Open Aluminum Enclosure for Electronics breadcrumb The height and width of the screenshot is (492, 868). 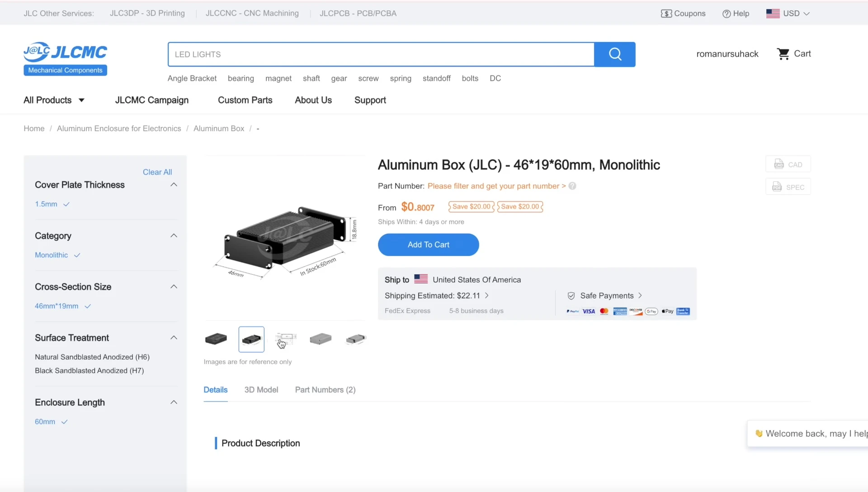pyautogui.click(x=119, y=128)
